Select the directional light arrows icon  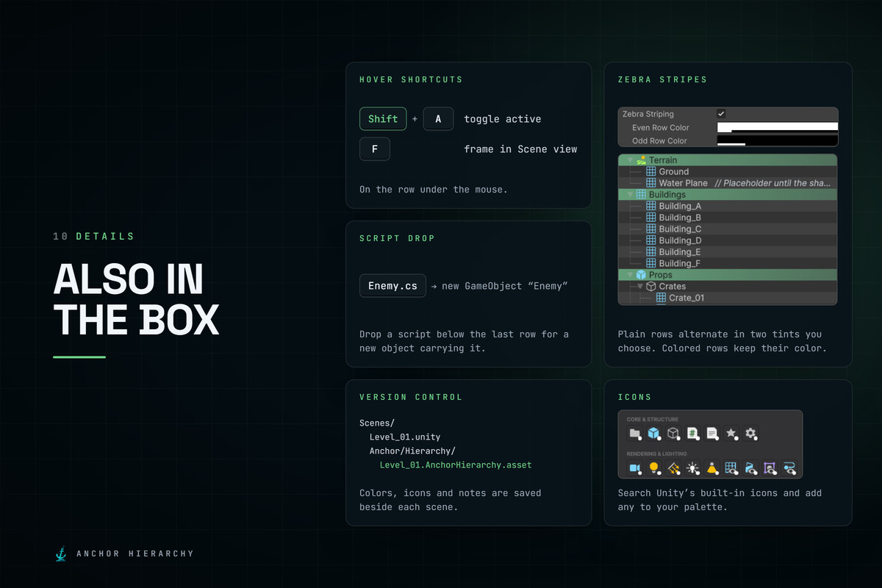point(673,468)
